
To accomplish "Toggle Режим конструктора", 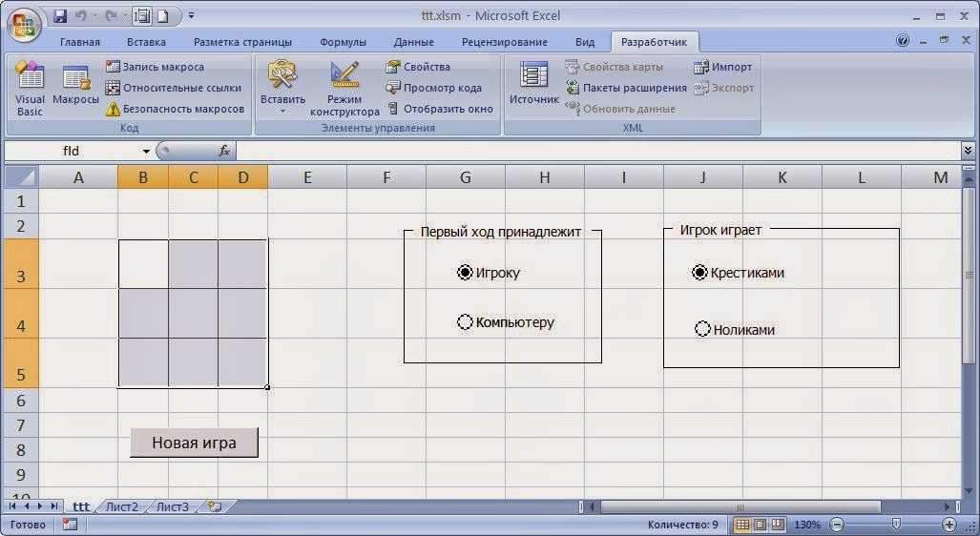I will coord(344,88).
